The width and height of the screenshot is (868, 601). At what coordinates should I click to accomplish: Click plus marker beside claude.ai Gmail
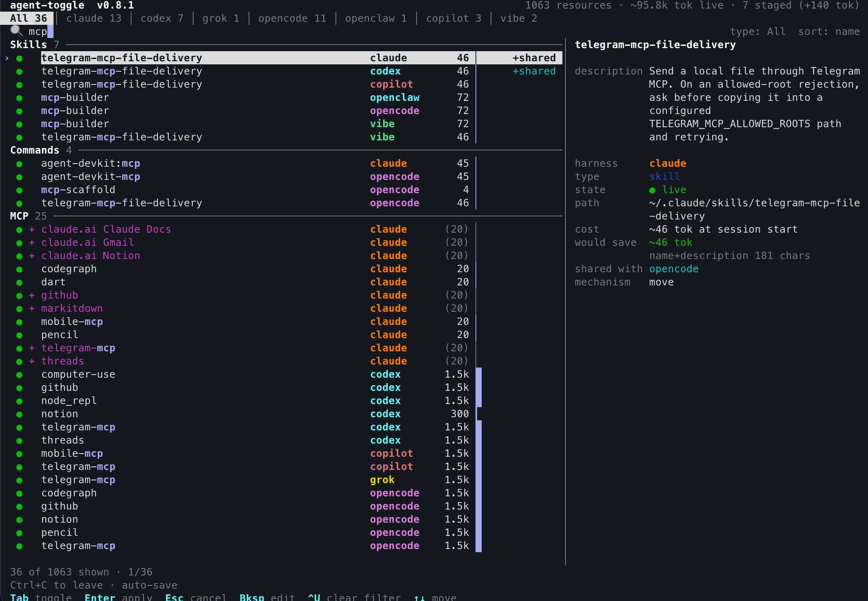[x=32, y=243]
